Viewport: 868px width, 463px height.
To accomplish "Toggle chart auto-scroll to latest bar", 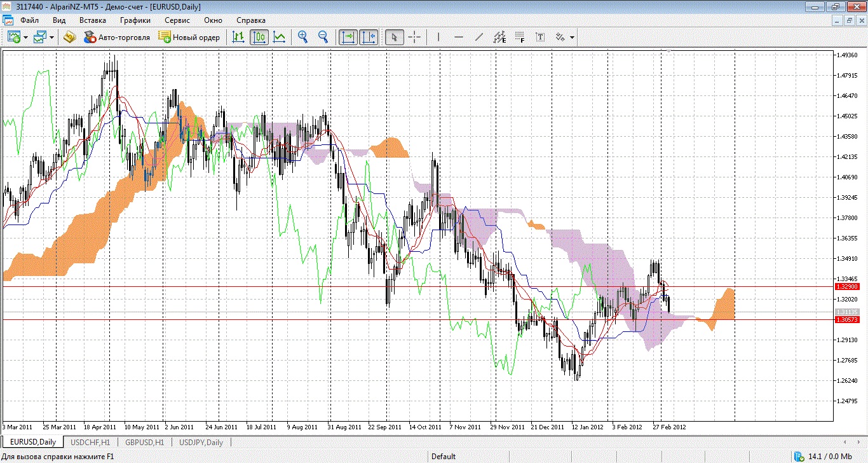I will point(348,37).
